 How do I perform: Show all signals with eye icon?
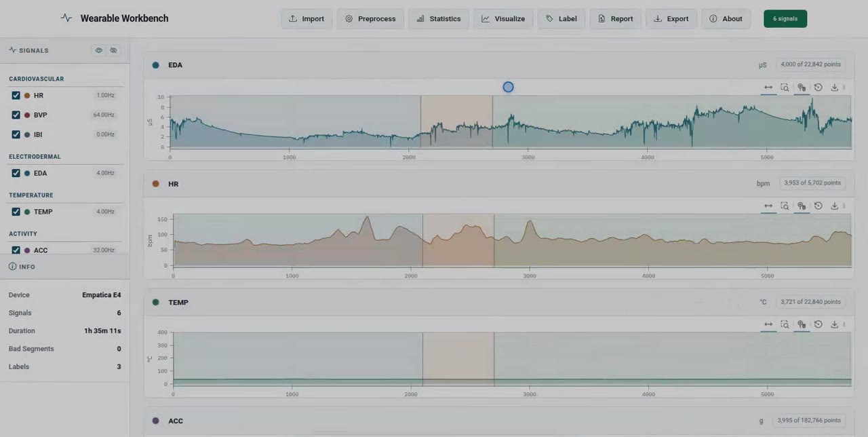99,50
